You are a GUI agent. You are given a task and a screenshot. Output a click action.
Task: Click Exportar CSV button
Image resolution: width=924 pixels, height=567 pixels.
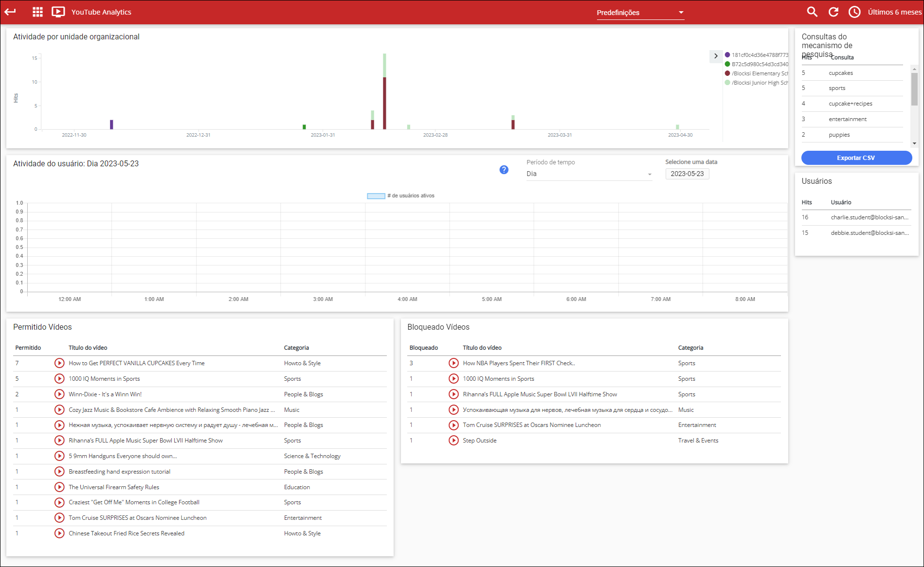point(856,158)
